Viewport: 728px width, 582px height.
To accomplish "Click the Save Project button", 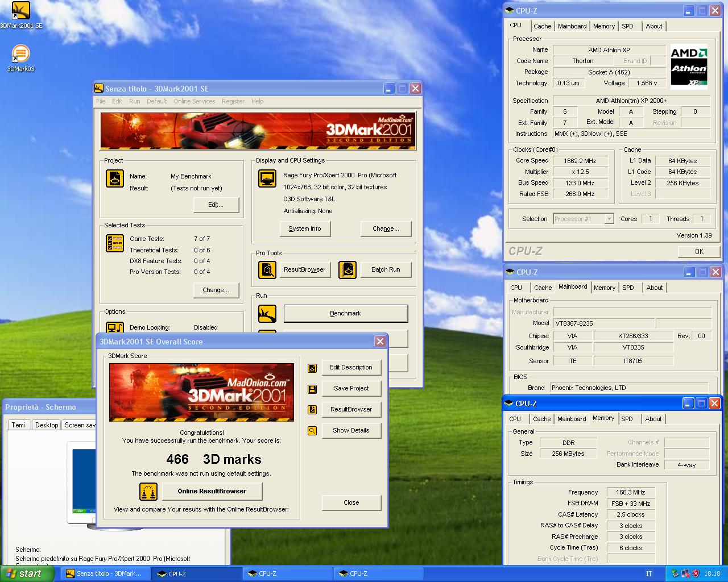I will pyautogui.click(x=351, y=389).
